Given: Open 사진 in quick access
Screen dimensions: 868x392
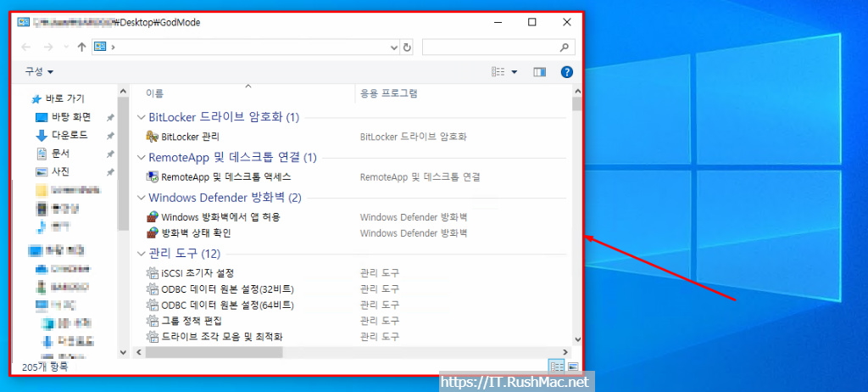Looking at the screenshot, I should tap(61, 171).
